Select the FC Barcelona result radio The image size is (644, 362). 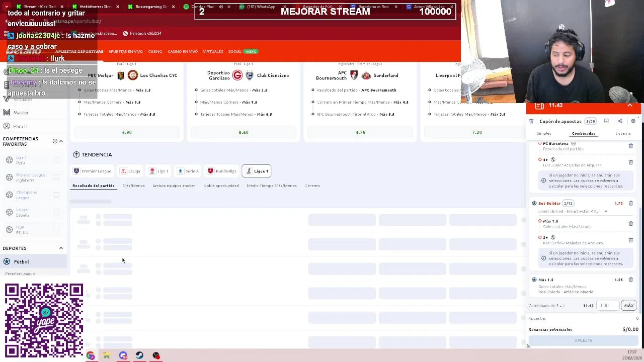point(540,143)
